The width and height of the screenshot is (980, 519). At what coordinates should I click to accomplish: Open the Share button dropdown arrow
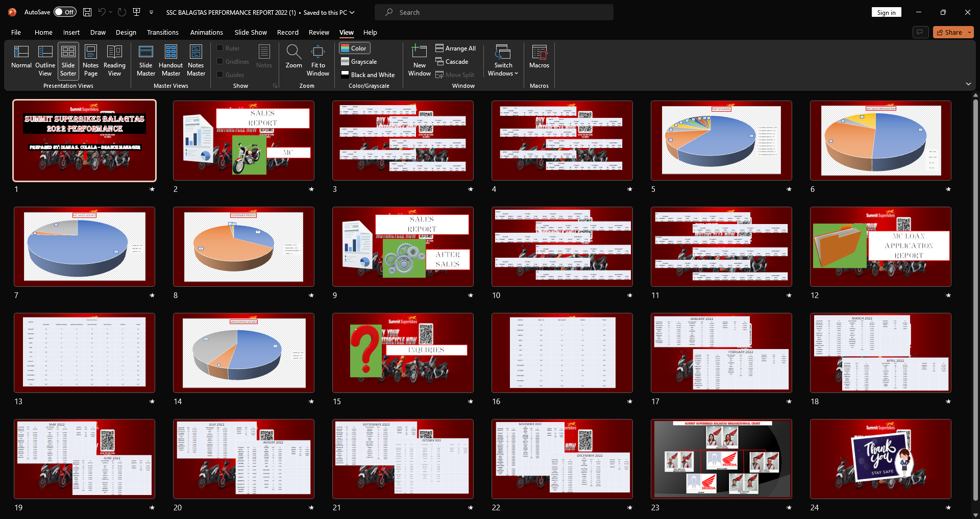(969, 32)
